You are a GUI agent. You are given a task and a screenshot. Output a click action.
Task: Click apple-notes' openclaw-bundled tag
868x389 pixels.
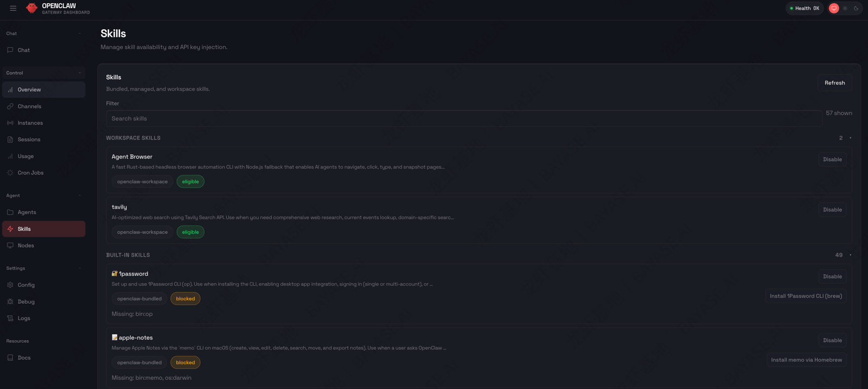click(x=139, y=362)
